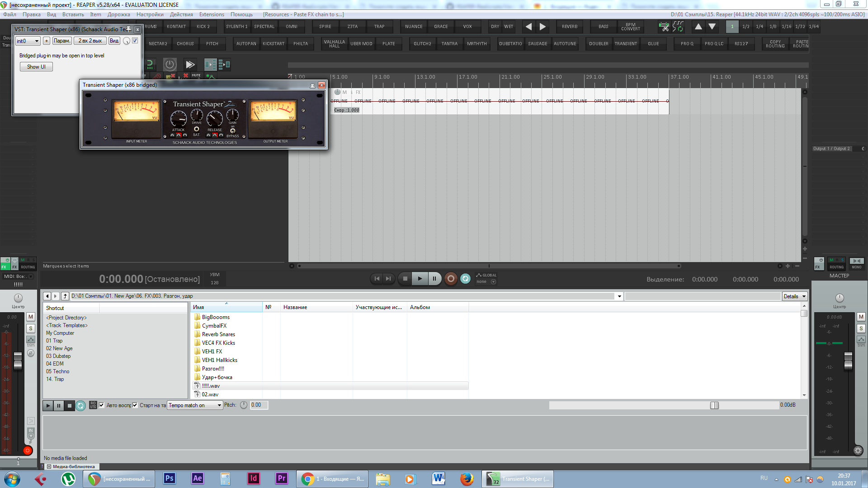Screen dimensions: 868x488
Task: Click the !!!!.wav file in browser
Action: click(210, 385)
